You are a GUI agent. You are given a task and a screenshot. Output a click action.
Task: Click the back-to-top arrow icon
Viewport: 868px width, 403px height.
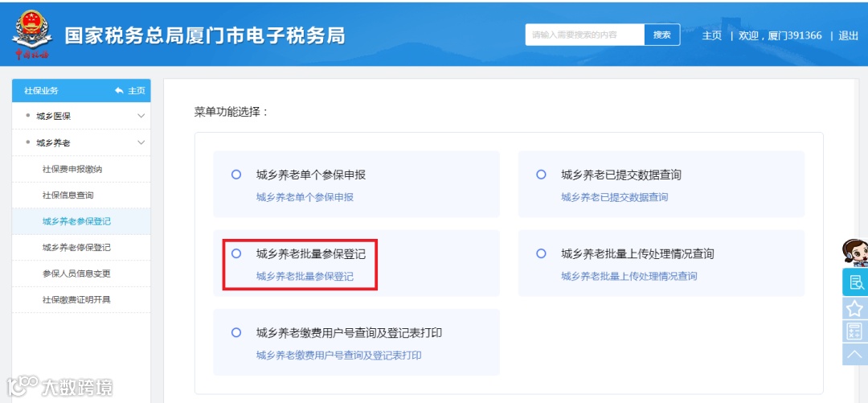coord(855,354)
